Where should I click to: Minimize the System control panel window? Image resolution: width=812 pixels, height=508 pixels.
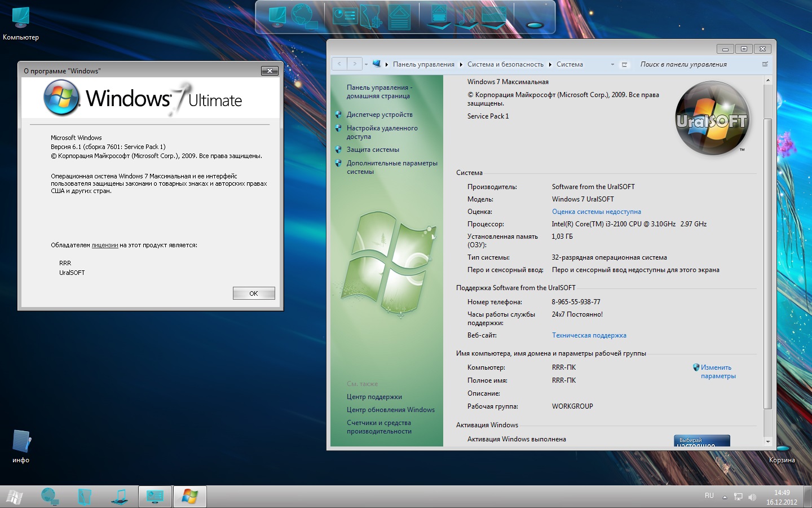click(x=726, y=49)
